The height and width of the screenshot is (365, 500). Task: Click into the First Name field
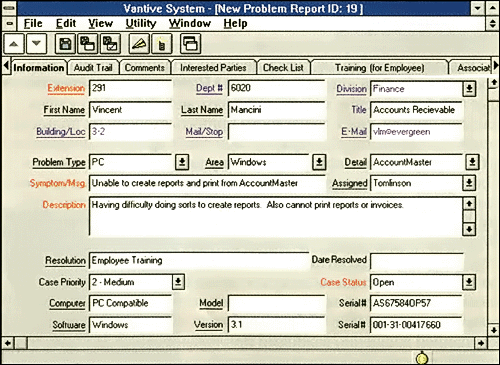(x=131, y=110)
